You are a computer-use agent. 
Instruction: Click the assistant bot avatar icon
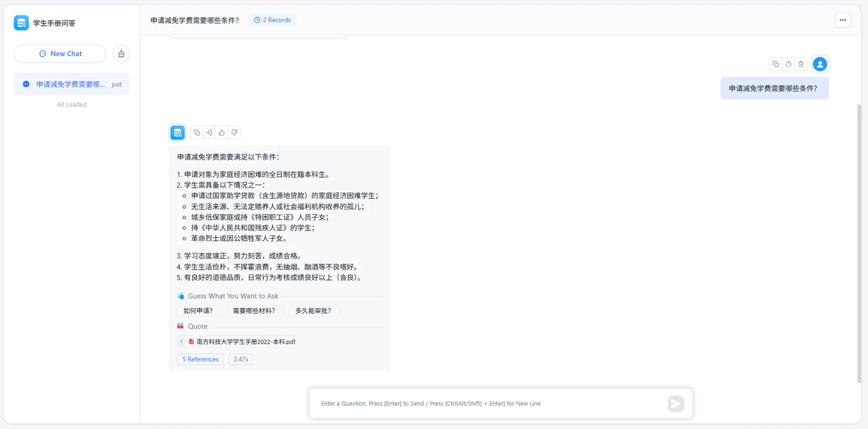coord(177,132)
